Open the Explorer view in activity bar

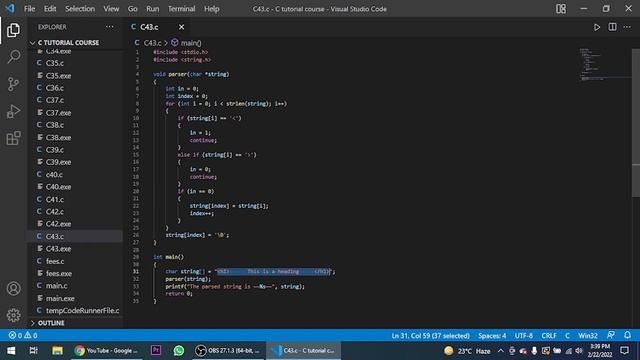click(x=13, y=30)
